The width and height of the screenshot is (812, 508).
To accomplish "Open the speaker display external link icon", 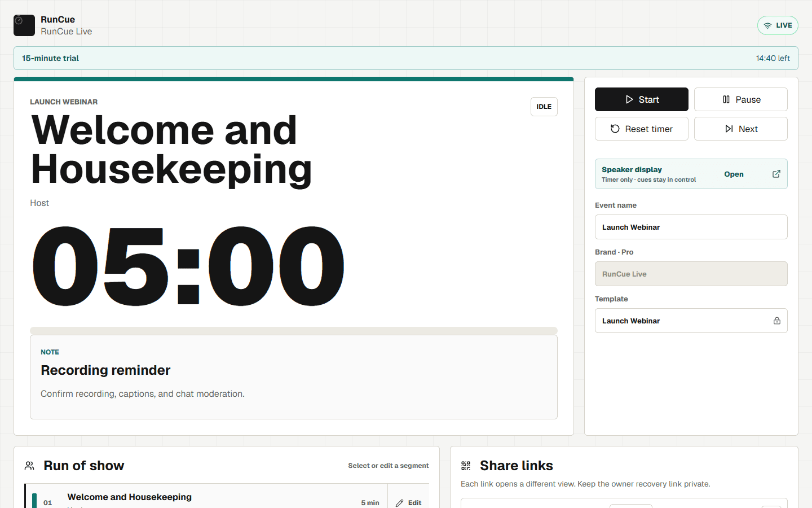I will click(776, 174).
